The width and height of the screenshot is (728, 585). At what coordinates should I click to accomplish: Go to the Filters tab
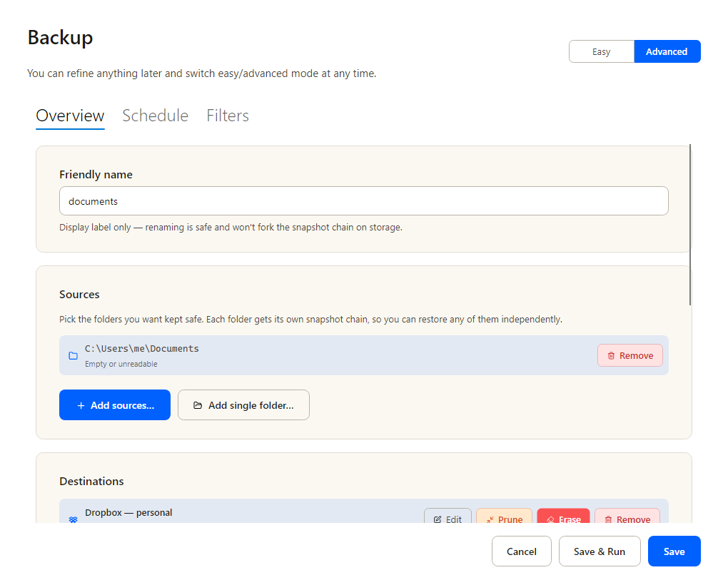coord(228,116)
